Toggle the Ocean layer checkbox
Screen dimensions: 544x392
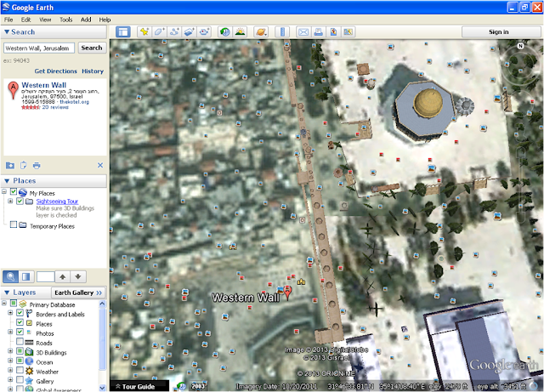[20, 361]
